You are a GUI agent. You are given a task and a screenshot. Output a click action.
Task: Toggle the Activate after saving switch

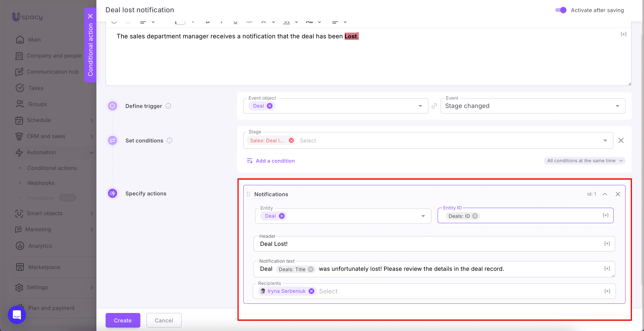(x=560, y=10)
